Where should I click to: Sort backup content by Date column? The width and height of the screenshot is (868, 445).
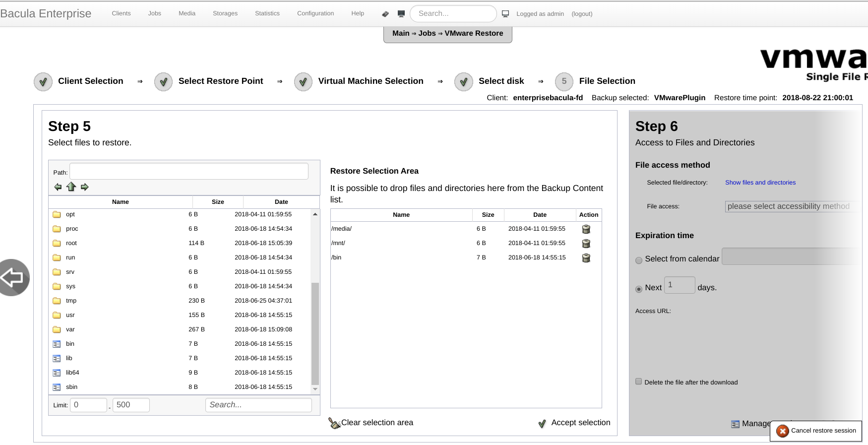pyautogui.click(x=281, y=202)
